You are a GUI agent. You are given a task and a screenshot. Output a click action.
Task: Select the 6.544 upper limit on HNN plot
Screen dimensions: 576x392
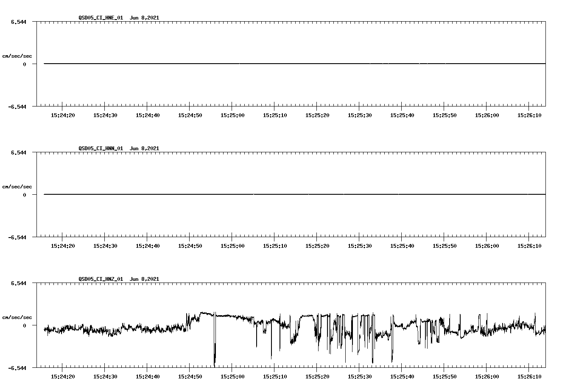tap(18, 153)
